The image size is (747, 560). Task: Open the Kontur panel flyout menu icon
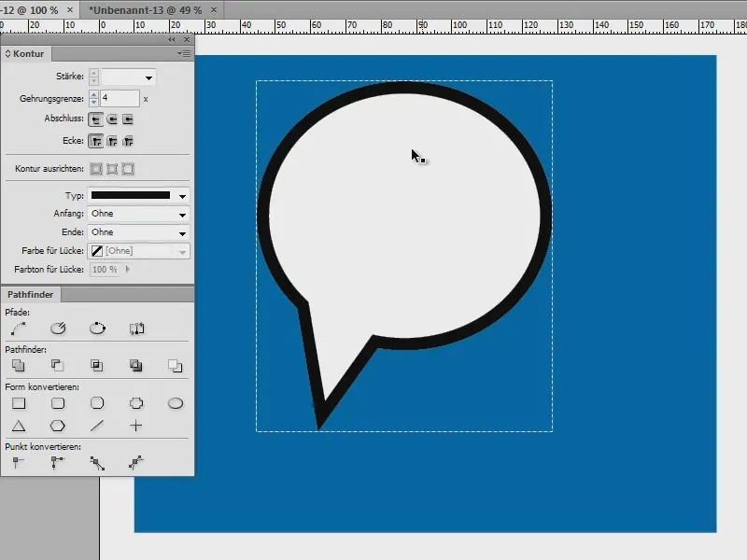point(184,54)
